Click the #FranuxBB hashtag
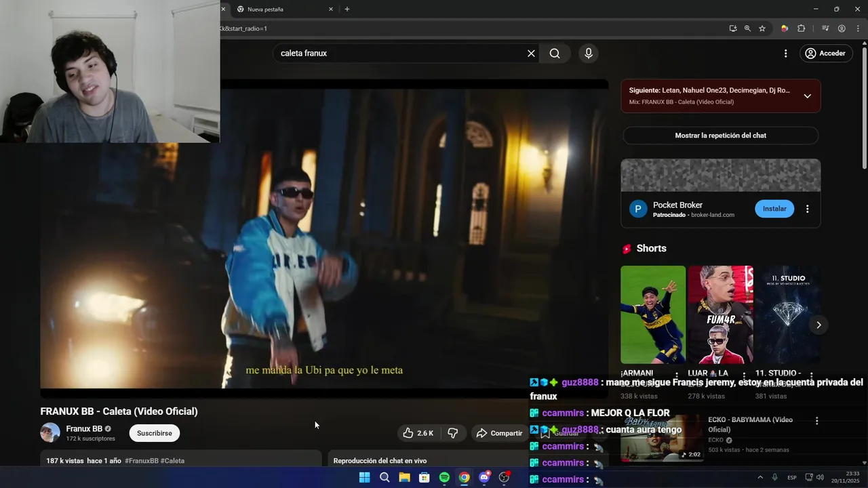 coord(141,461)
